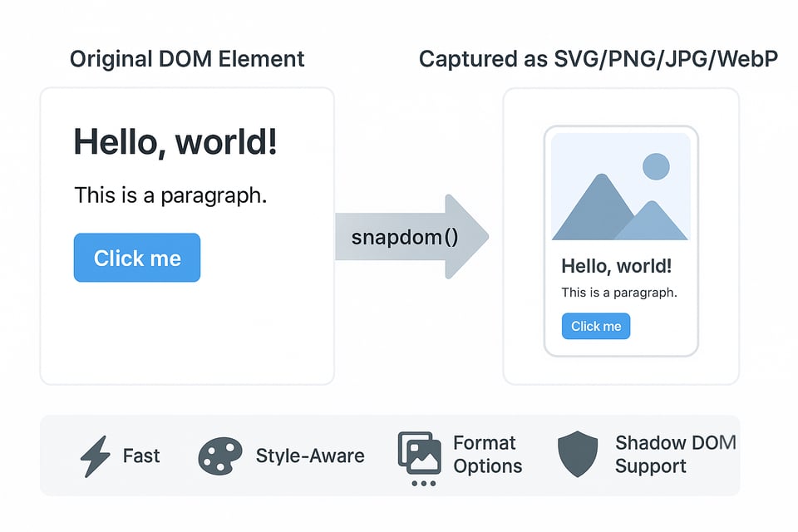Click the small paragraph text in captured card
This screenshot has width=798, height=532.
618,293
